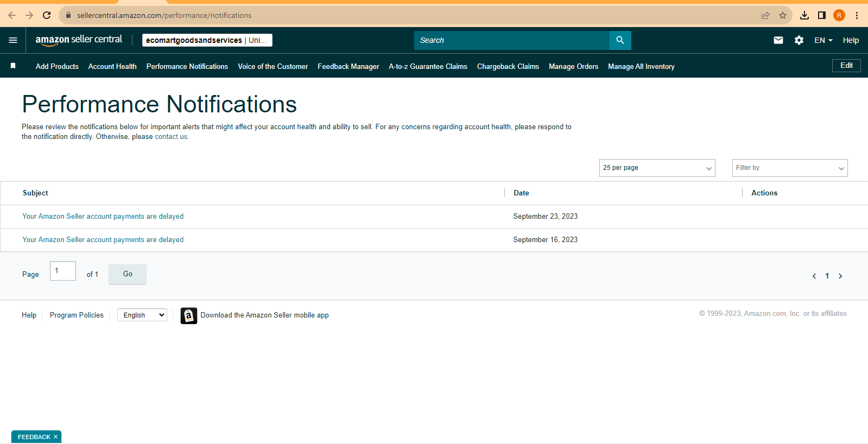This screenshot has width=868, height=444.
Task: Focus the Seller Central search field
Action: point(512,40)
